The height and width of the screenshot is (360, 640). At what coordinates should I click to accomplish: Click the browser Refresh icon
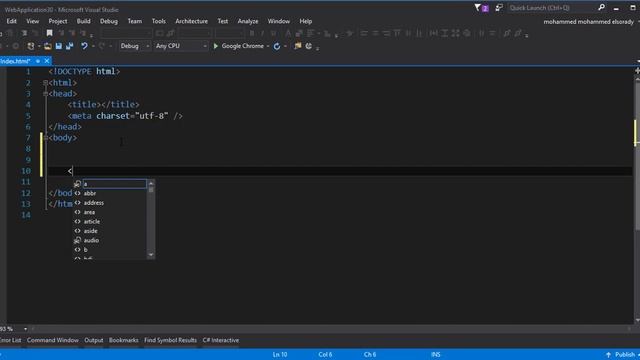[x=277, y=46]
